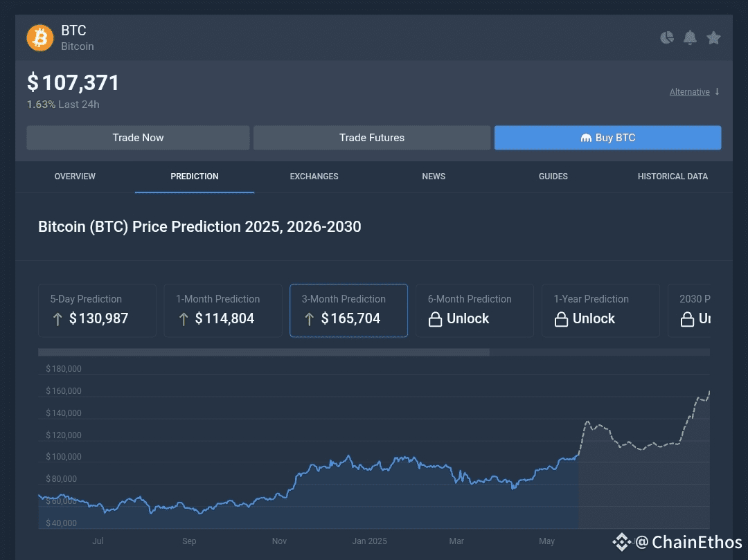Click the Sep label on chart axis
Viewport: 748px width, 560px height.
[189, 541]
